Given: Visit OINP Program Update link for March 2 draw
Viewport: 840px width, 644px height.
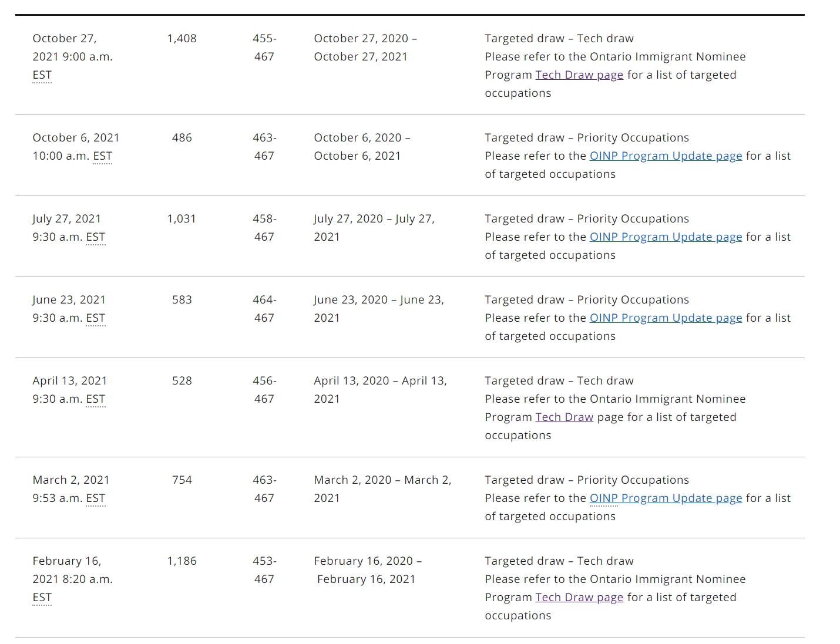Looking at the screenshot, I should (x=666, y=498).
